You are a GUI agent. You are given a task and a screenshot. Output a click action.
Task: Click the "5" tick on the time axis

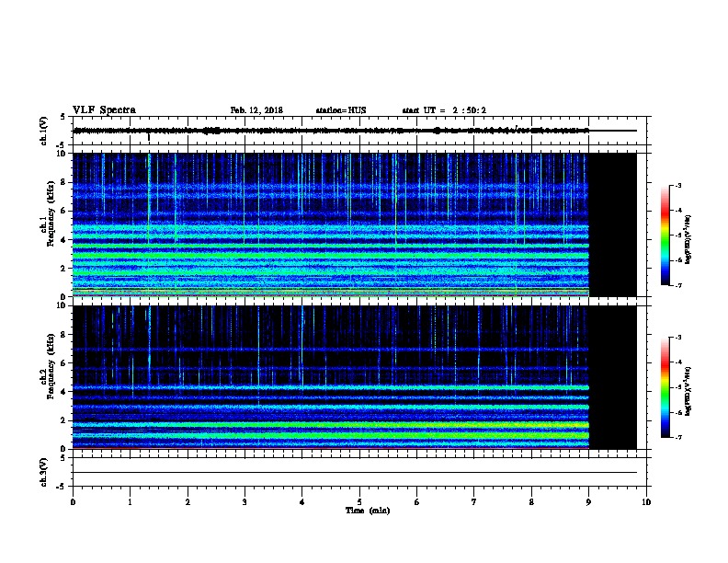coord(359,502)
